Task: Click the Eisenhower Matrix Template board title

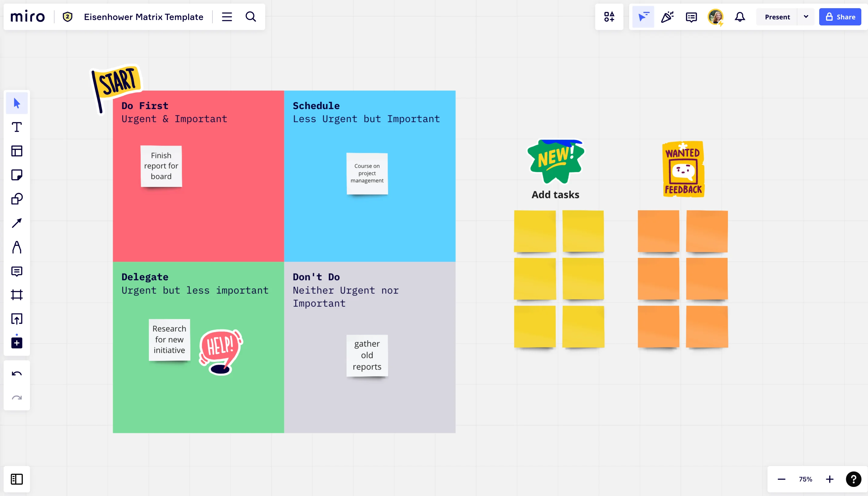Action: (x=144, y=17)
